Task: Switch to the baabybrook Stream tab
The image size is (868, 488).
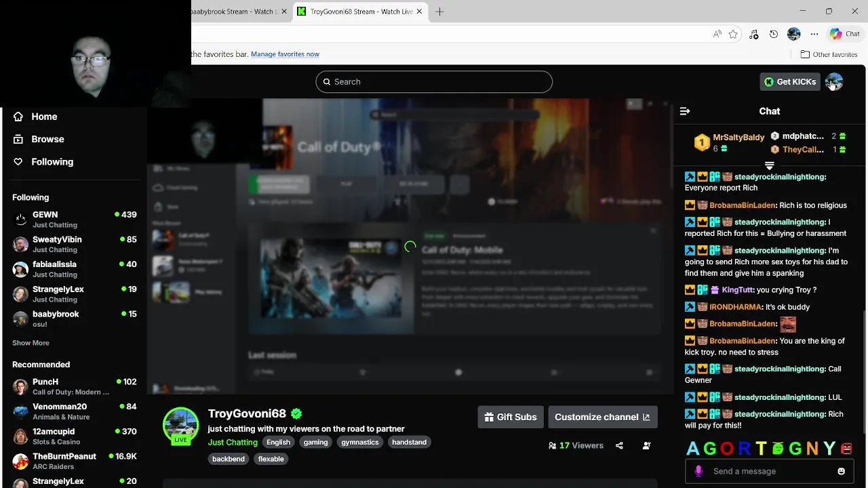Action: tap(241, 12)
